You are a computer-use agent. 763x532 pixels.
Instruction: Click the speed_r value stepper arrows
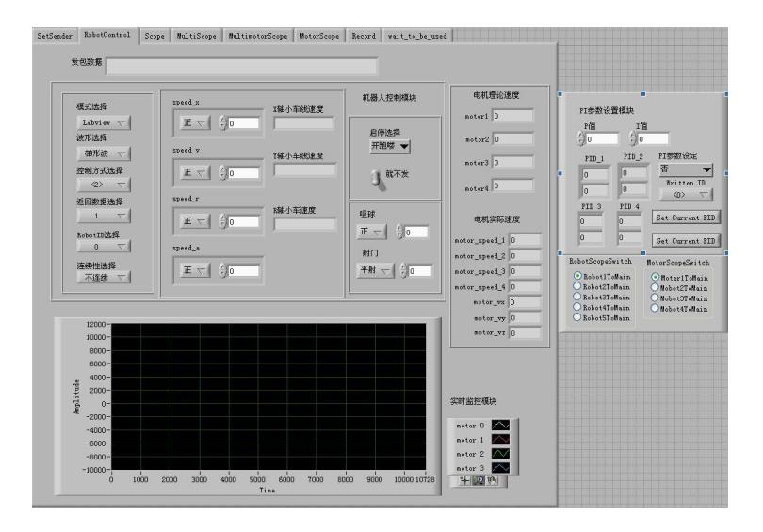point(223,221)
